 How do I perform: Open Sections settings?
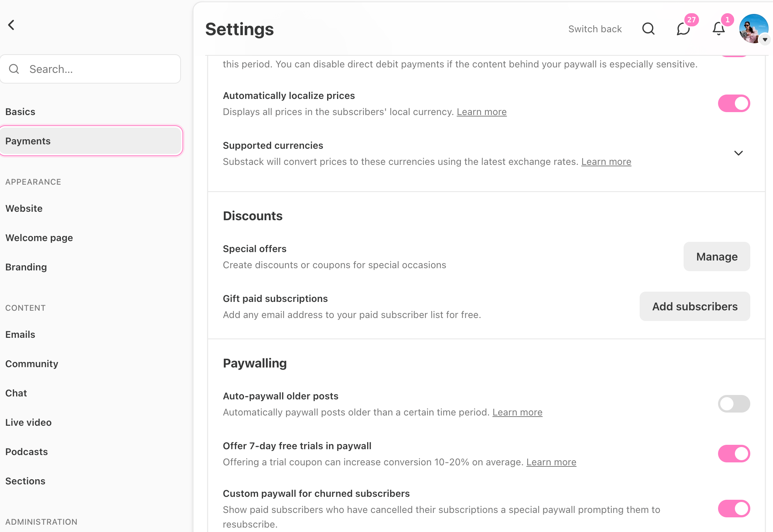click(x=25, y=481)
